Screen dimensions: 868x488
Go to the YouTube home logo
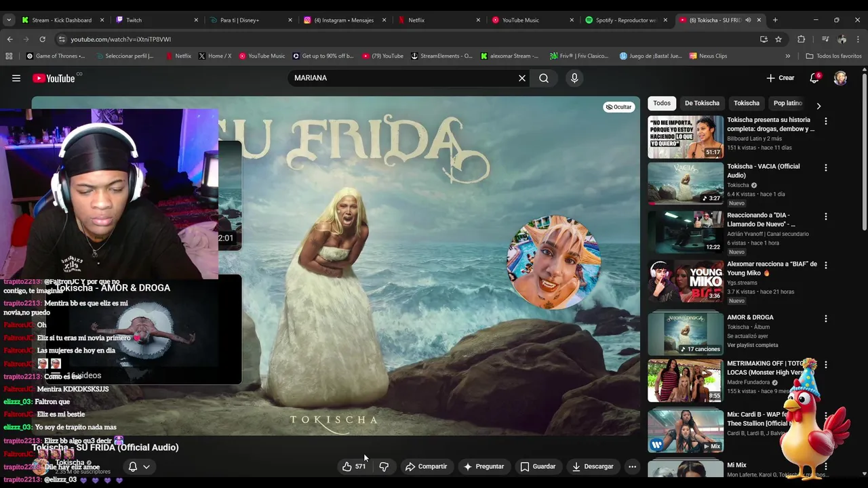pyautogui.click(x=54, y=78)
